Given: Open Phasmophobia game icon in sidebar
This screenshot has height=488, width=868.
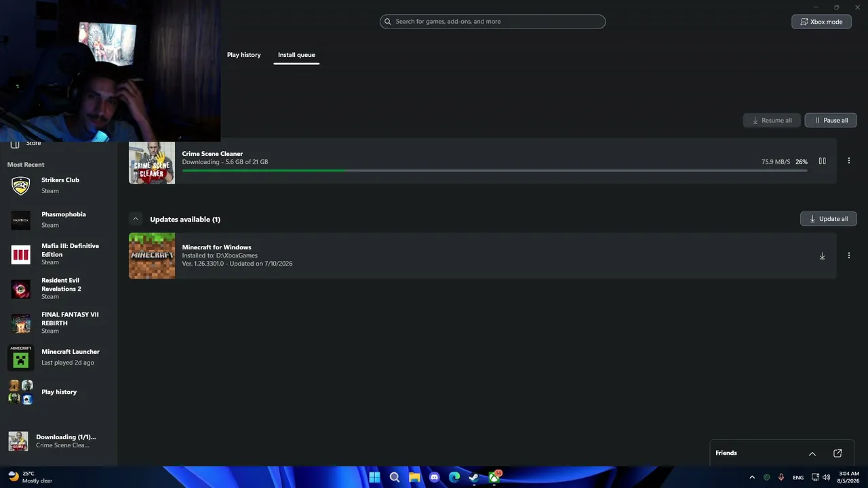Looking at the screenshot, I should click(x=21, y=220).
